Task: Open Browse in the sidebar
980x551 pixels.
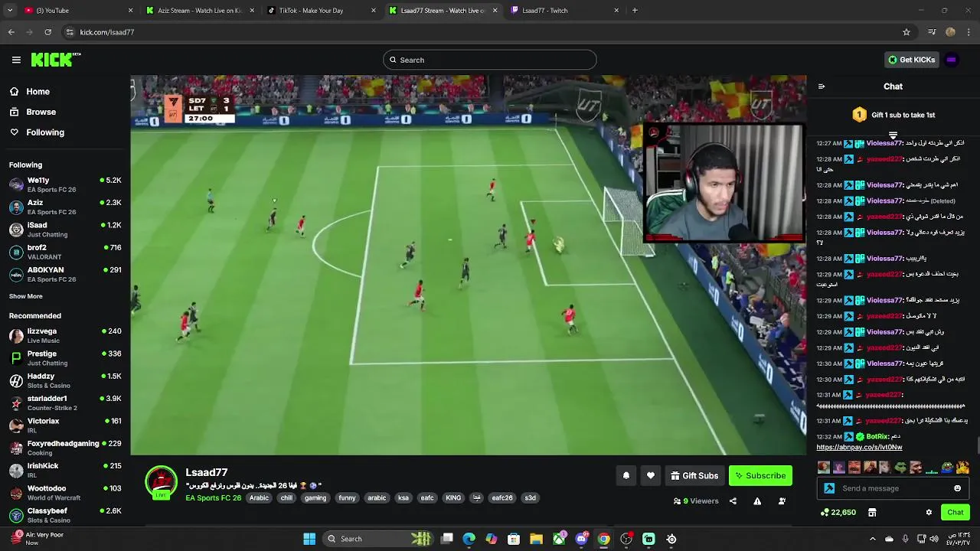Action: [x=41, y=112]
